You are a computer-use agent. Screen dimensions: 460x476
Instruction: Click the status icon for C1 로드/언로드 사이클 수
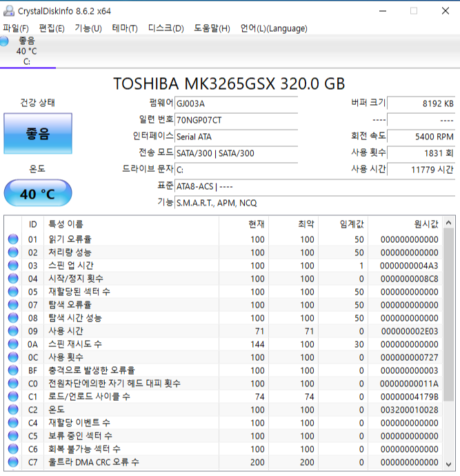[x=13, y=397]
